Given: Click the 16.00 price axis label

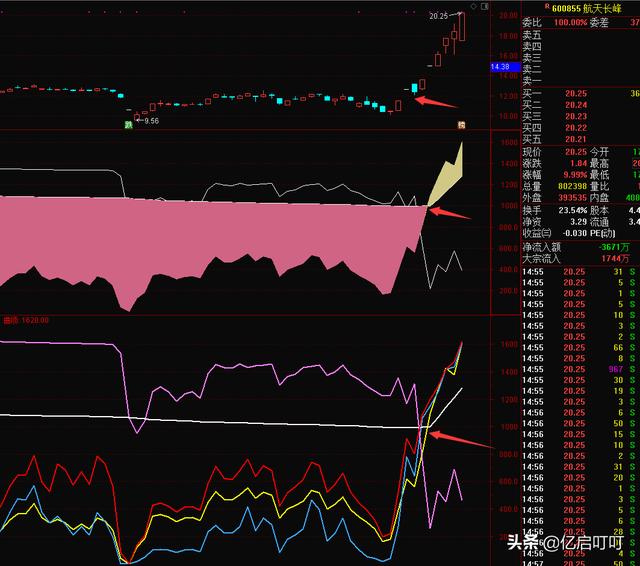Looking at the screenshot, I should click(509, 55).
